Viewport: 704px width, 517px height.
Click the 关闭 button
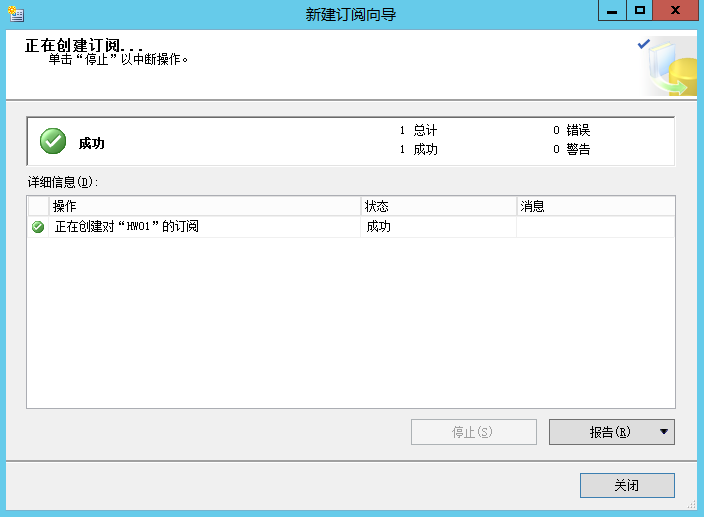[x=627, y=485]
